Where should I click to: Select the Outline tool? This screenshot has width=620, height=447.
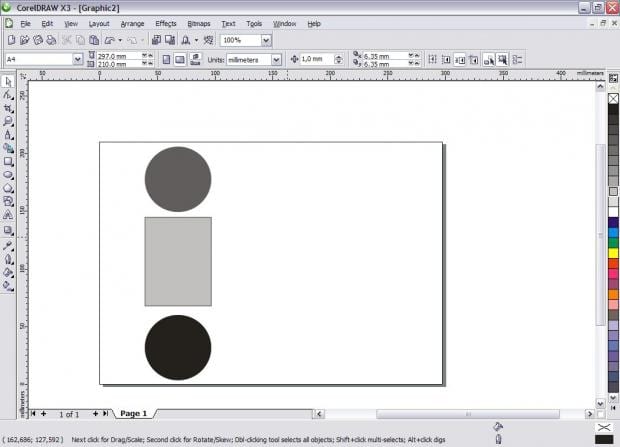tap(8, 259)
